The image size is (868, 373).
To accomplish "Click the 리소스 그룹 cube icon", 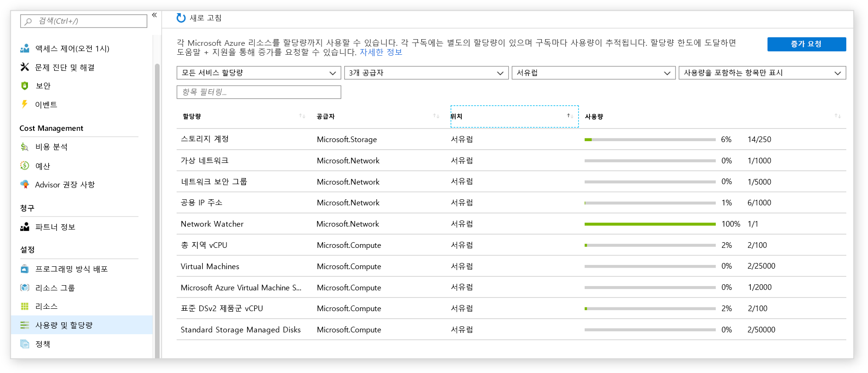I will pos(25,288).
